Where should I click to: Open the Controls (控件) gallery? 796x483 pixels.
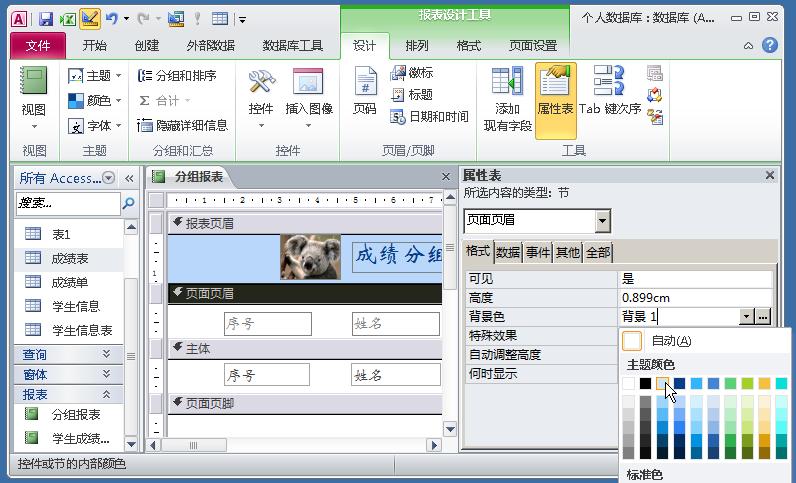point(261,98)
